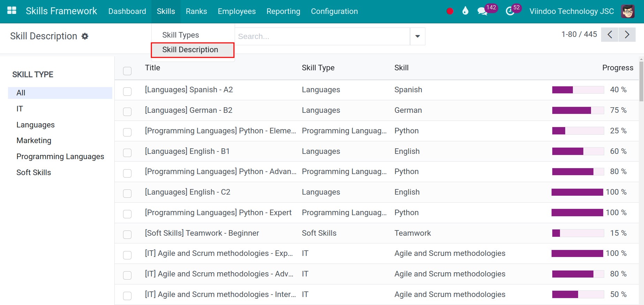Open activities clock icon with 52 badge
Screen dimensions: 644x305
[x=510, y=11]
